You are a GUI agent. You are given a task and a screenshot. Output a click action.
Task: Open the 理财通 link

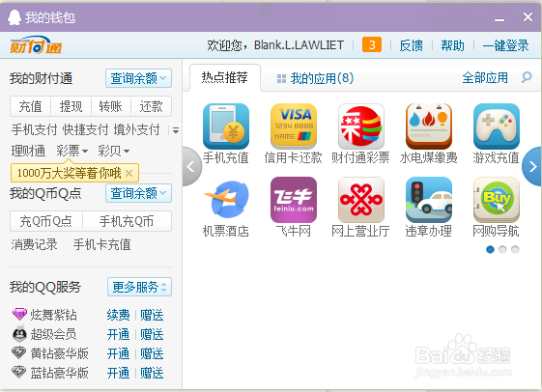point(28,151)
